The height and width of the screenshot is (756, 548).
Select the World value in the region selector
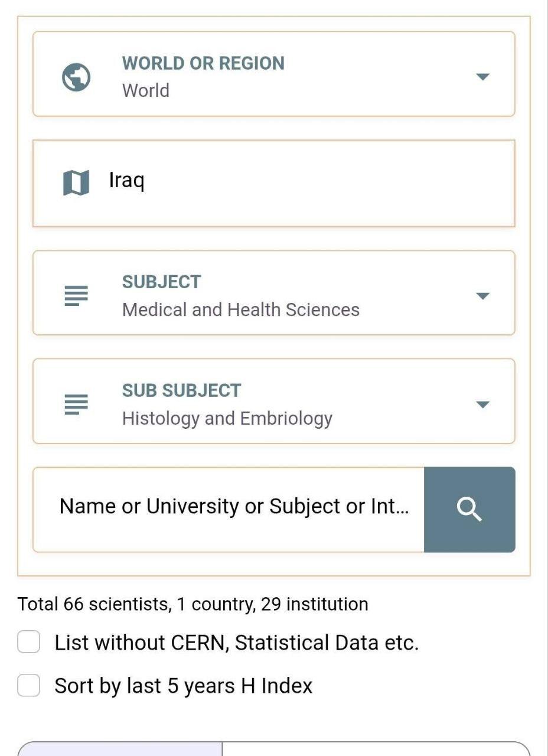(146, 90)
